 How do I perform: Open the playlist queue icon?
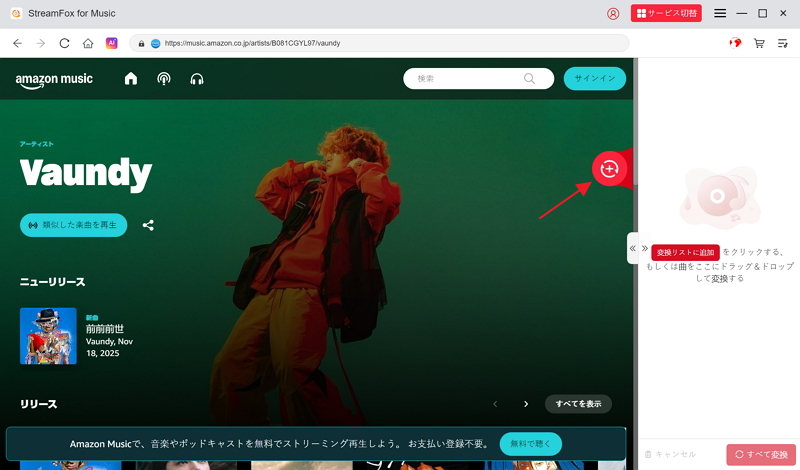(783, 43)
